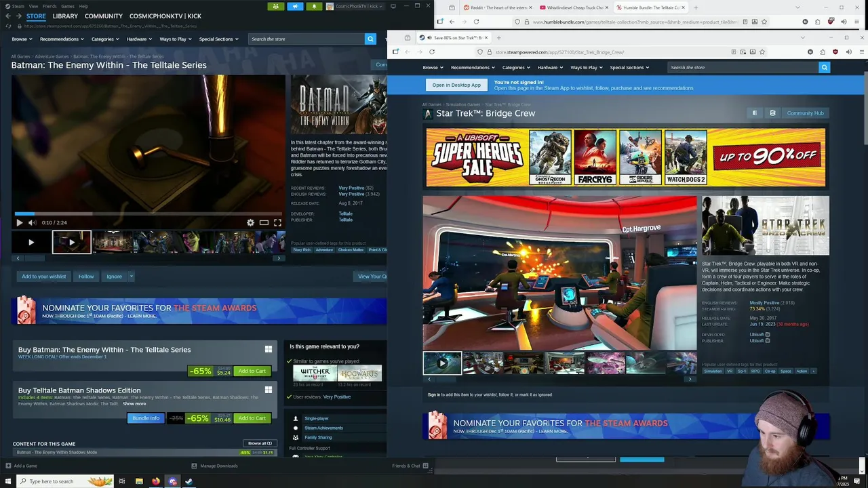Switch to LIBRARY tab in Steam
This screenshot has width=868, height=488.
tap(65, 16)
